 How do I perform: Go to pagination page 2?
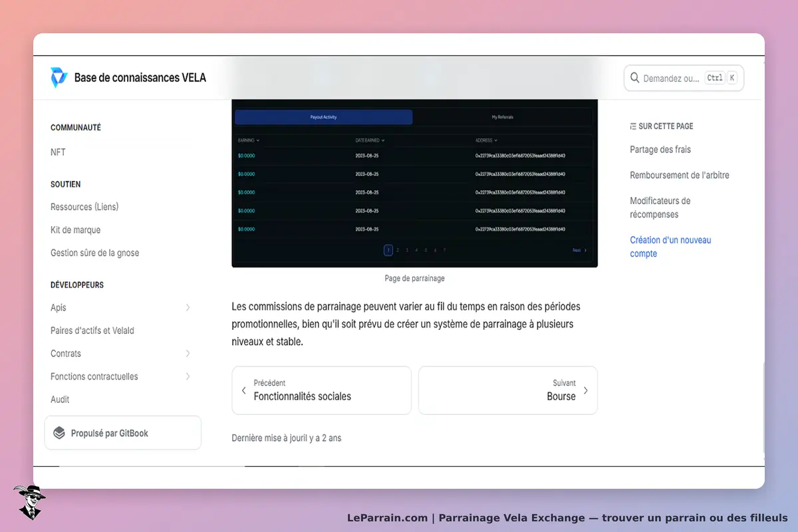click(398, 250)
